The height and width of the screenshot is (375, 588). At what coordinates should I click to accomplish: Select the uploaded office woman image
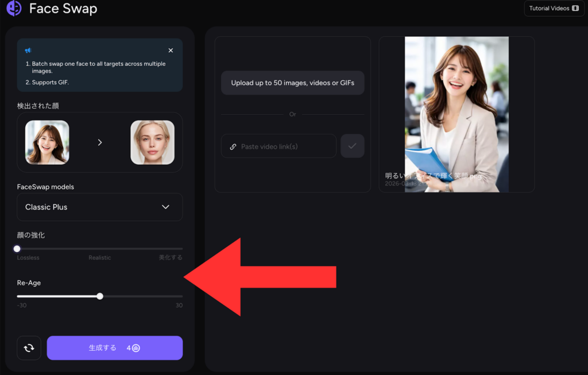pos(457,114)
